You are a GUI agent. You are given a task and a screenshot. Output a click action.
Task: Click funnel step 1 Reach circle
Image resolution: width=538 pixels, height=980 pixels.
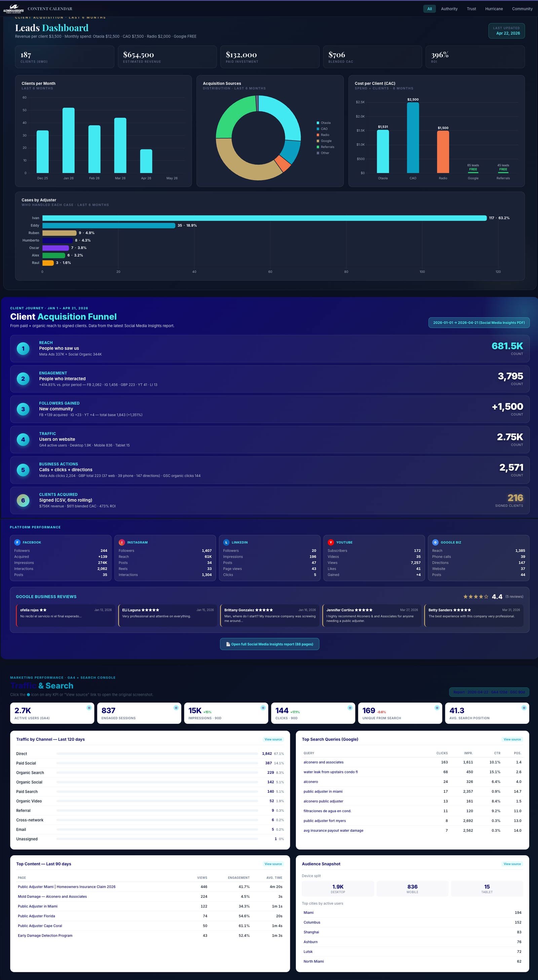coord(23,349)
